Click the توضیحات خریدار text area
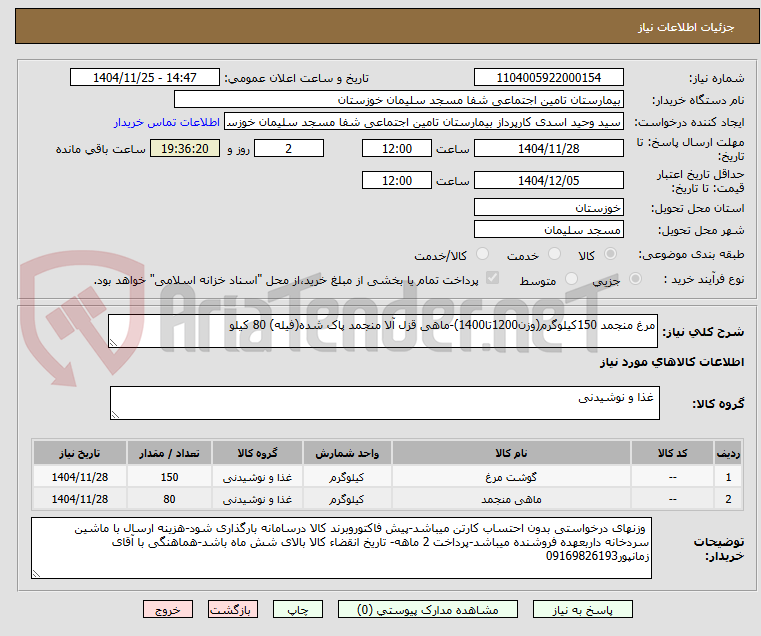The height and width of the screenshot is (636, 761). tap(342, 548)
